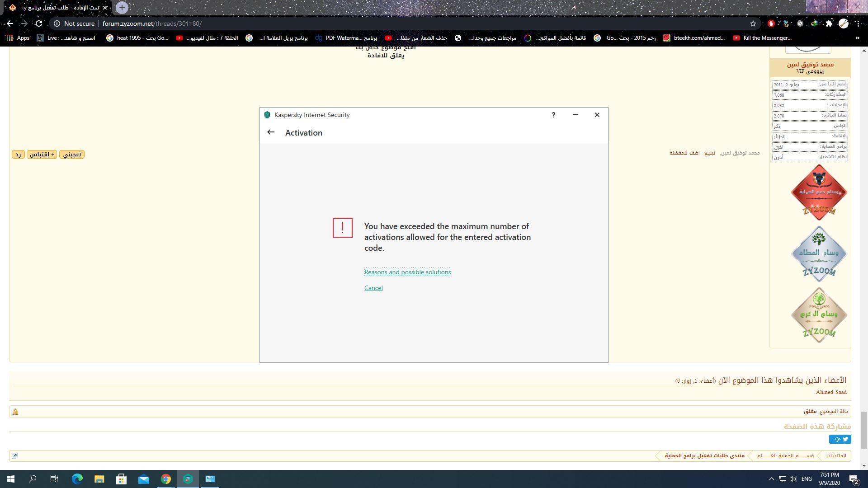This screenshot has height=488, width=868.
Task: Open the Ahmed Saad member link
Action: pyautogui.click(x=831, y=392)
